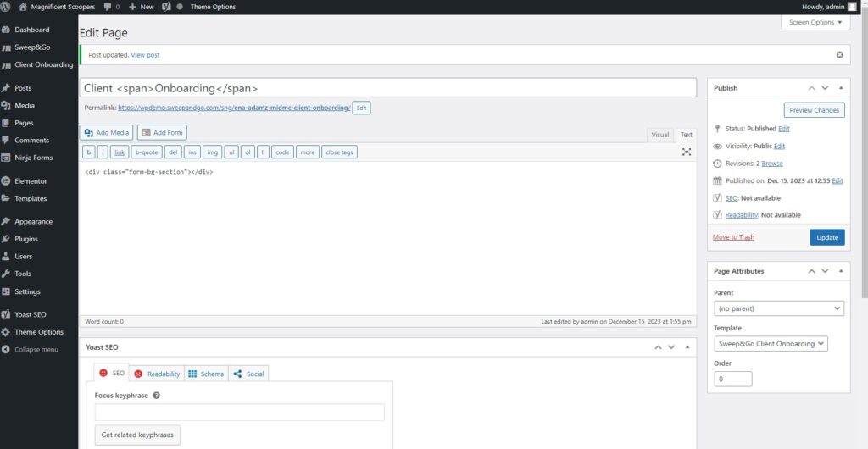This screenshot has width=868, height=449.
Task: Expand the Screen Options panel
Action: (815, 23)
